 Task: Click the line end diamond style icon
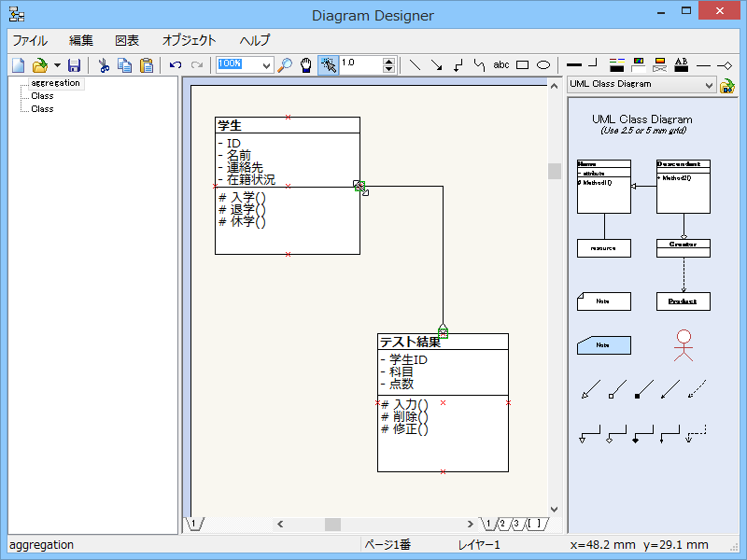coord(725,65)
